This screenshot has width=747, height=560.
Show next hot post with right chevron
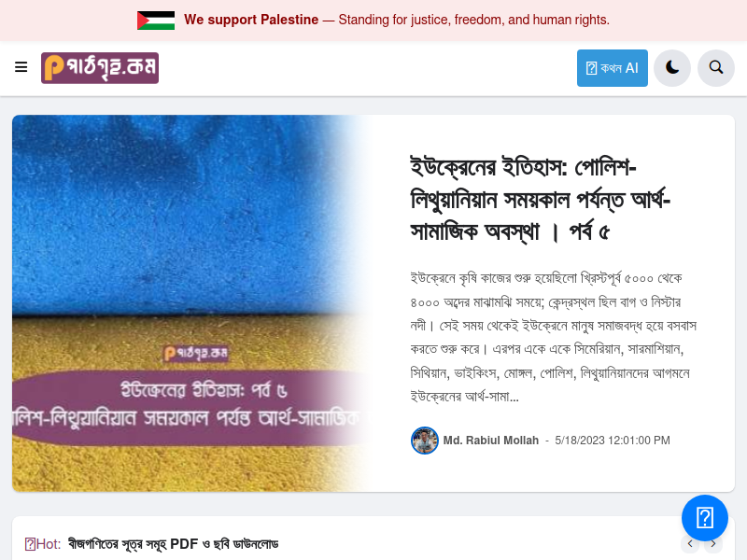(x=713, y=543)
